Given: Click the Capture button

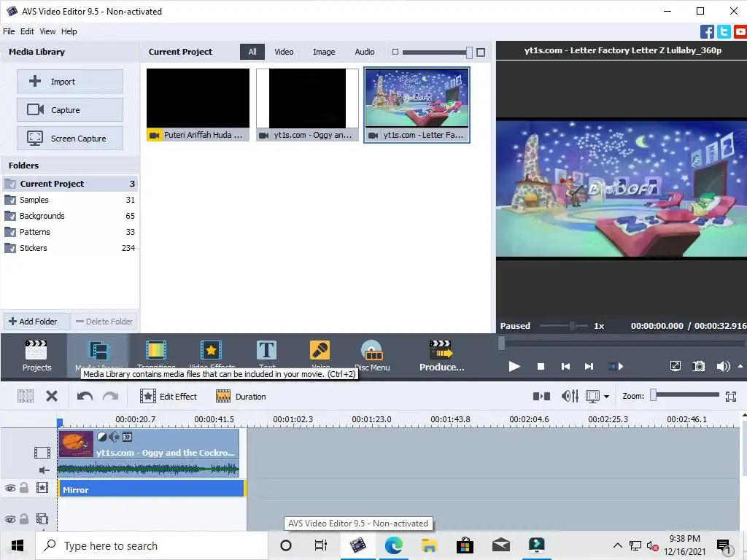Looking at the screenshot, I should click(70, 110).
